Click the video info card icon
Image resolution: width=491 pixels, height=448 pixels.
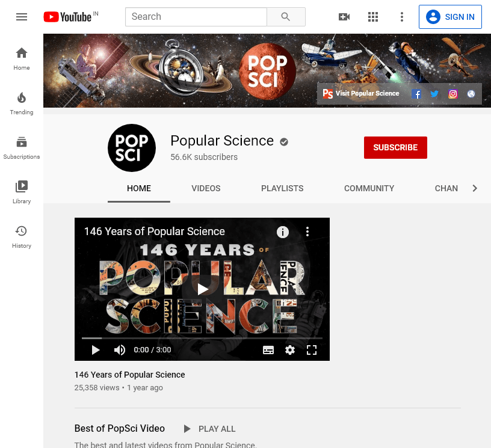coord(282,232)
